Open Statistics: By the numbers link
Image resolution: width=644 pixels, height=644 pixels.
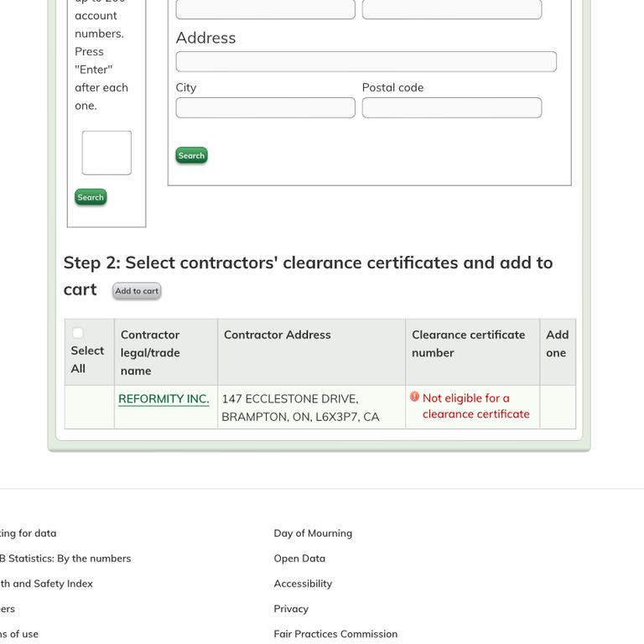(x=65, y=558)
